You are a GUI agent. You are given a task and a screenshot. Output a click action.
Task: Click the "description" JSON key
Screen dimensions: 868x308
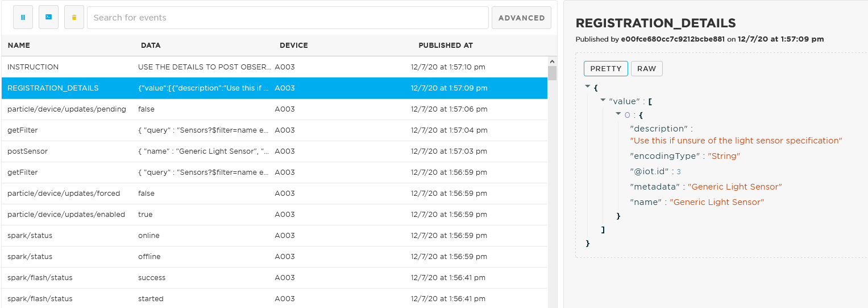tap(658, 129)
